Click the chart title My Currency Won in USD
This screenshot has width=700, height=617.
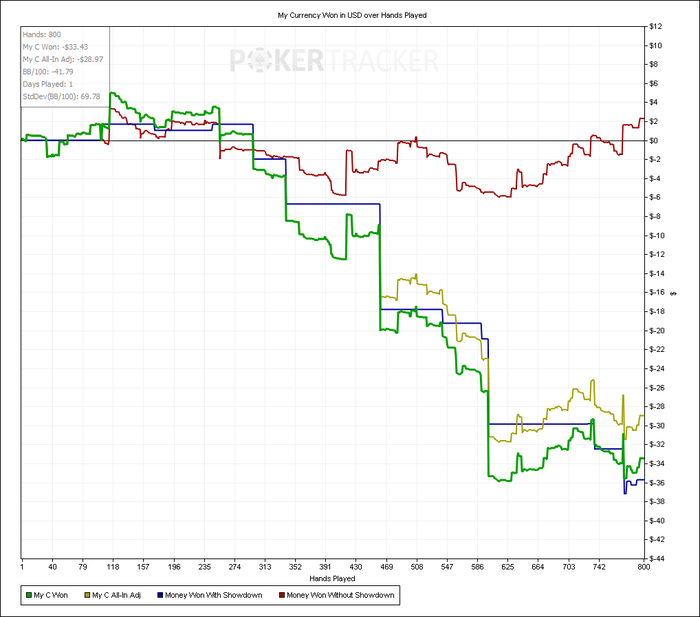coord(352,15)
